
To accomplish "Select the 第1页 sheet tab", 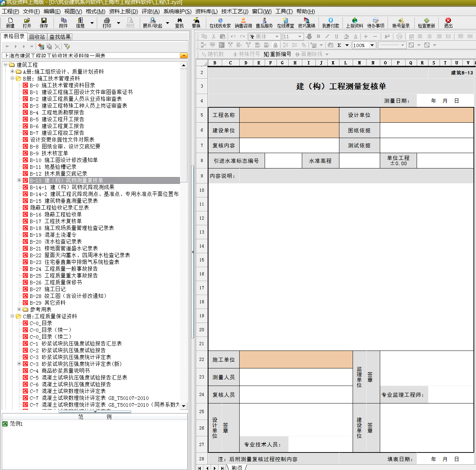I will pos(237,467).
